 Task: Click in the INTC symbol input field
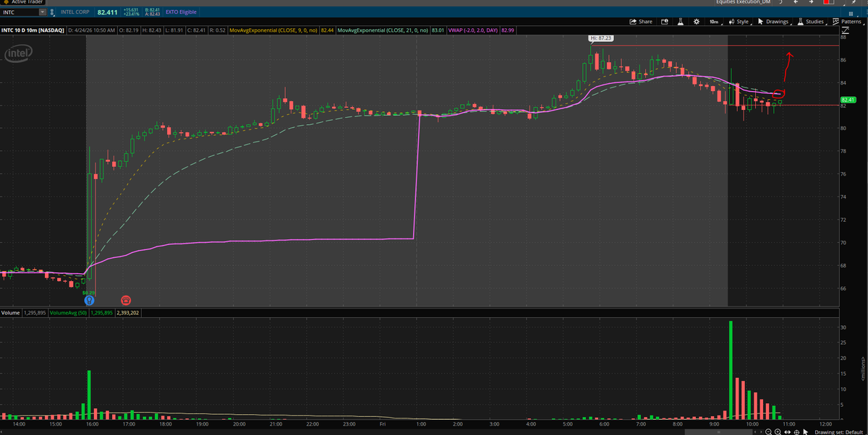click(19, 12)
